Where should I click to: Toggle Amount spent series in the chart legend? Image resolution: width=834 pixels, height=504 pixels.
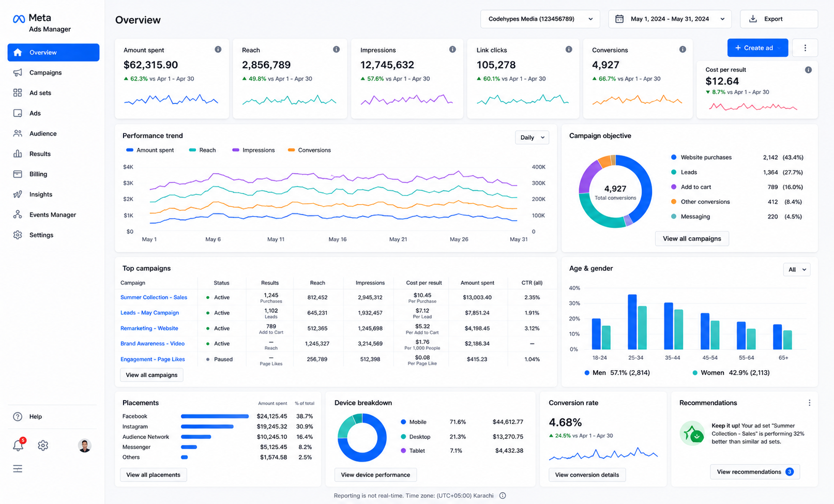[150, 150]
